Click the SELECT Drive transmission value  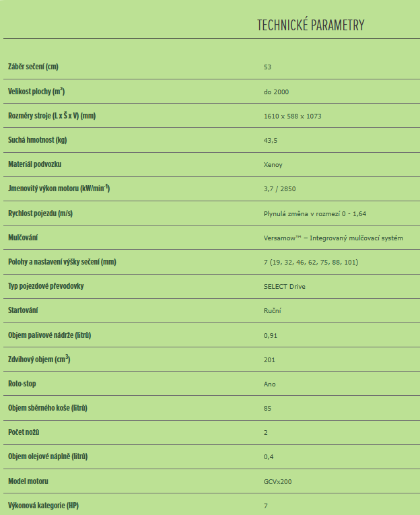285,286
